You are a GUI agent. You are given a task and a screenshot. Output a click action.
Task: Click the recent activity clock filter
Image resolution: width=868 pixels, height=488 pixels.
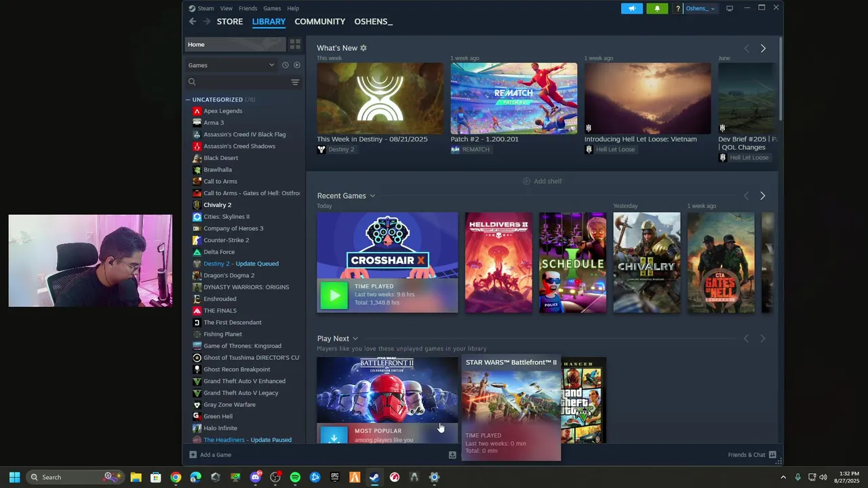click(x=285, y=65)
